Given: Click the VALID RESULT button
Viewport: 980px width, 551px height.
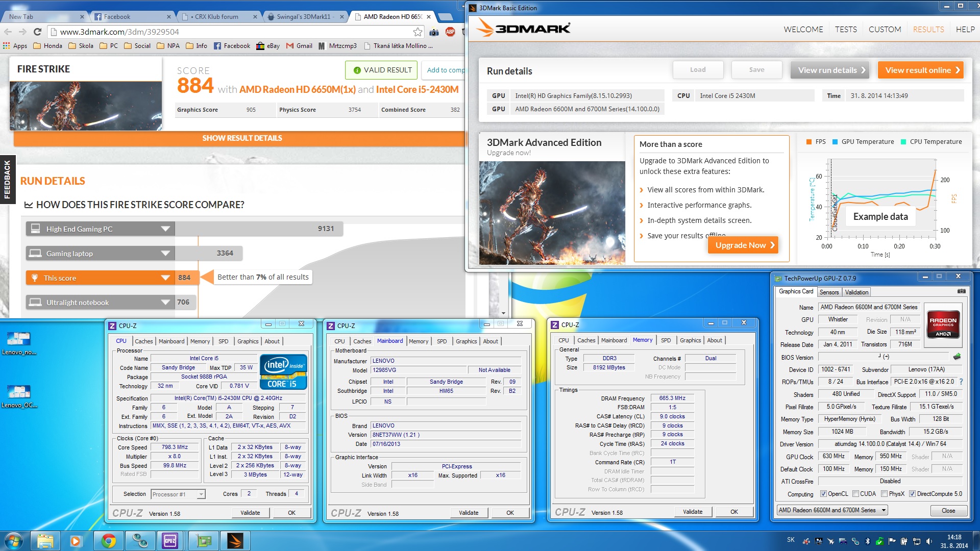Looking at the screenshot, I should [x=381, y=70].
